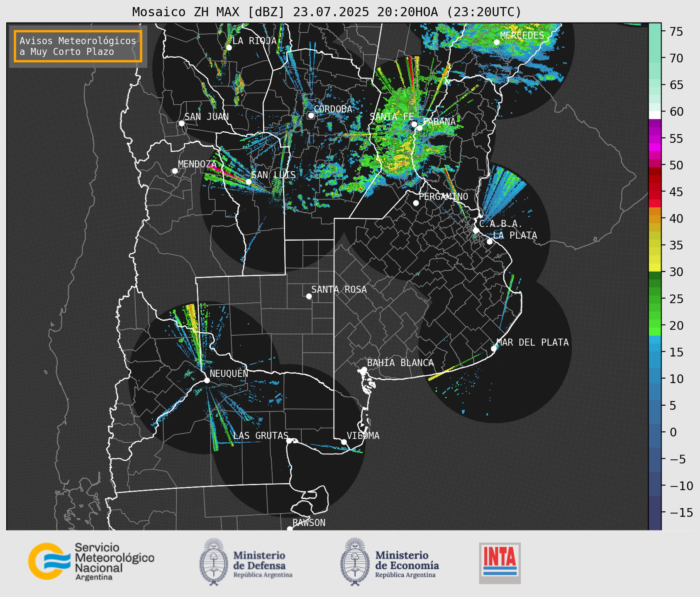Click the C.A.B.A. city marker dot
Image resolution: width=700 pixels, height=597 pixels.
(x=476, y=230)
